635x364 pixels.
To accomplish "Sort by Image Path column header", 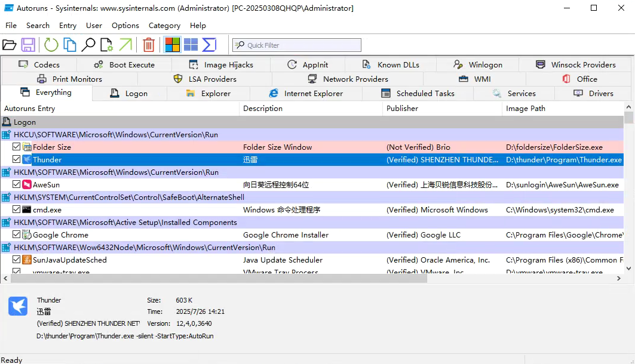I will (563, 109).
